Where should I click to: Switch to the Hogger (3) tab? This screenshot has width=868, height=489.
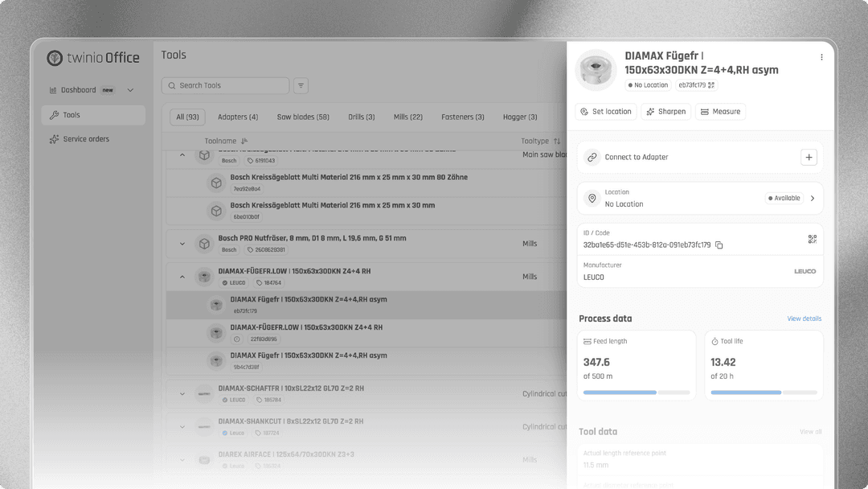(520, 117)
